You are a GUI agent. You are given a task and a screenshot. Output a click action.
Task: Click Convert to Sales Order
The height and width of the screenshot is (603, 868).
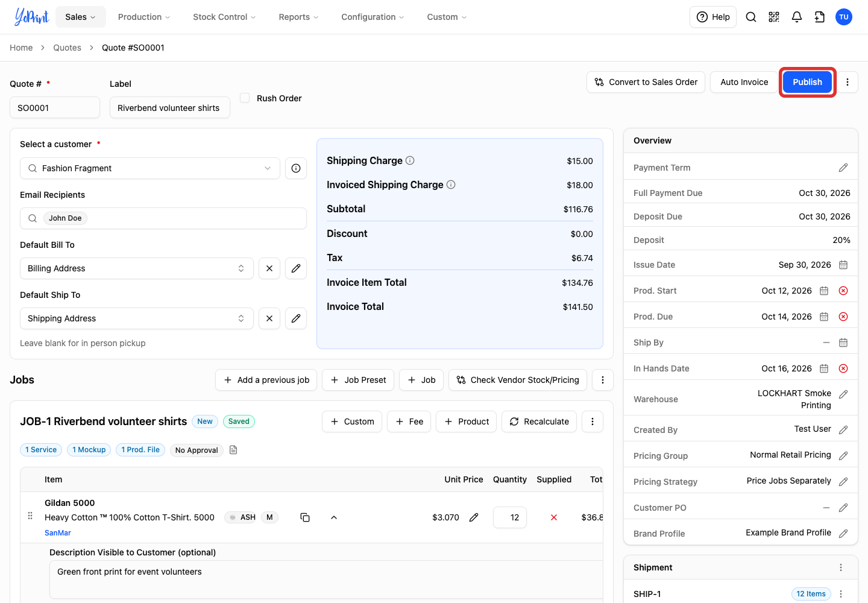646,82
